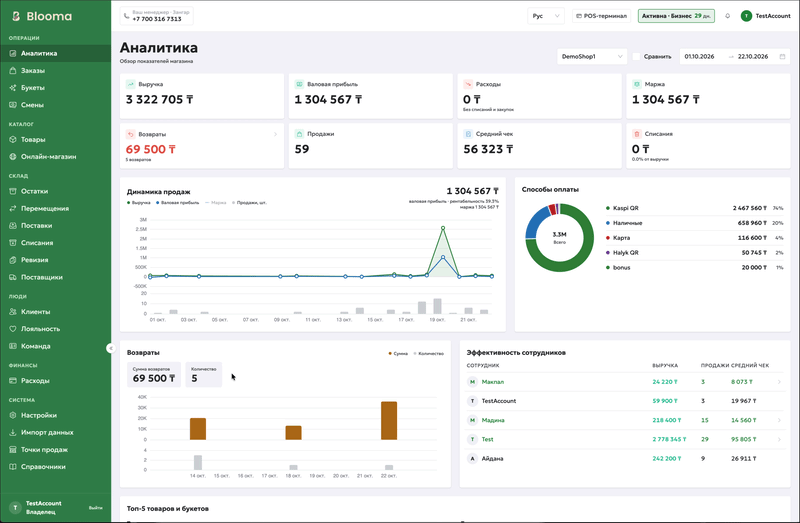Image resolution: width=800 pixels, height=523 pixels.
Task: Click the Перемещения arrows icon
Action: 13,208
